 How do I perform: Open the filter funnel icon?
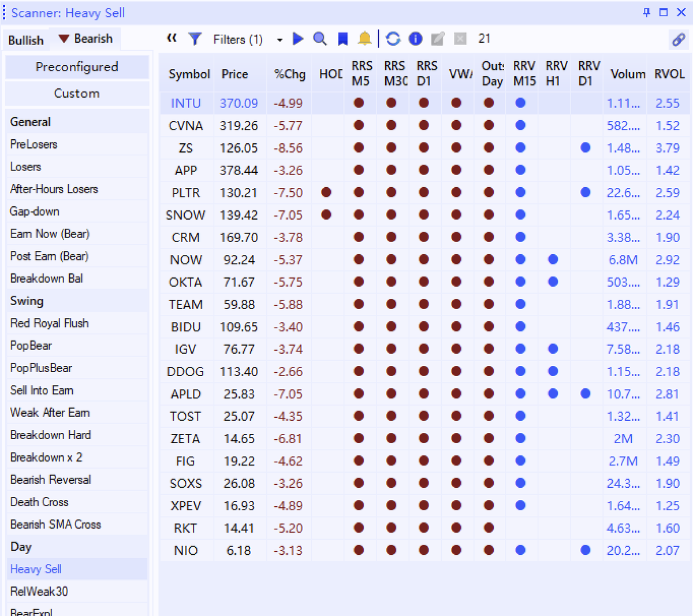coord(195,39)
